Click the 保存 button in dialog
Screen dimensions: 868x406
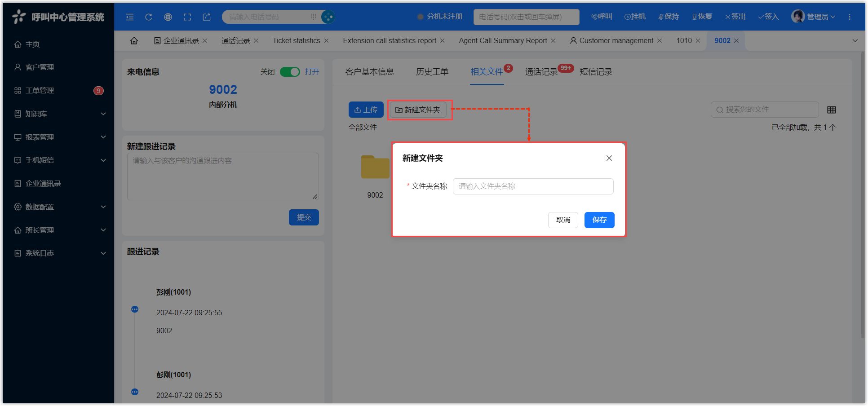coord(599,220)
